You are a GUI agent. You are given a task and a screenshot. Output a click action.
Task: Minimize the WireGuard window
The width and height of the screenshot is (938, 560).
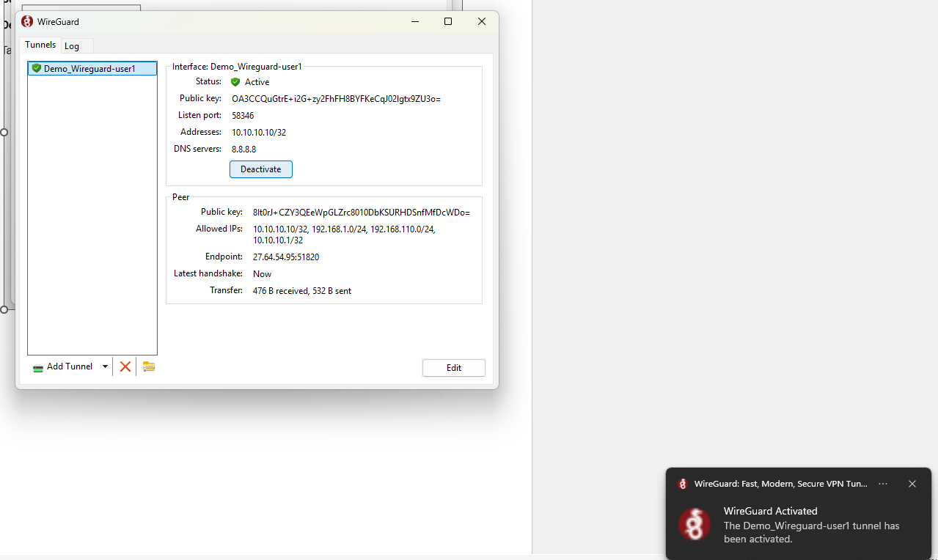[x=414, y=22]
